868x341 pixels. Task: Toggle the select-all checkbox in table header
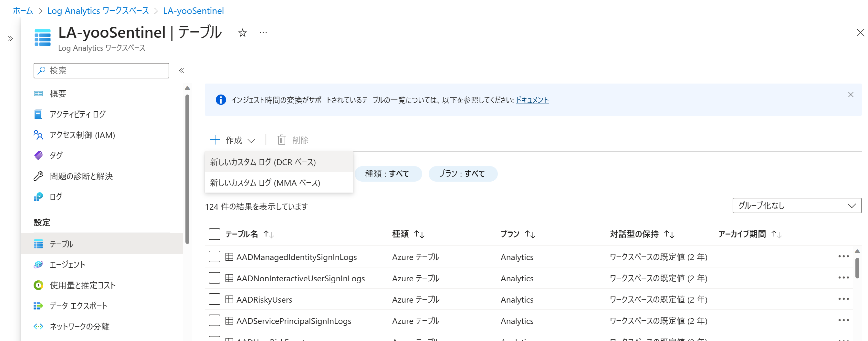214,234
